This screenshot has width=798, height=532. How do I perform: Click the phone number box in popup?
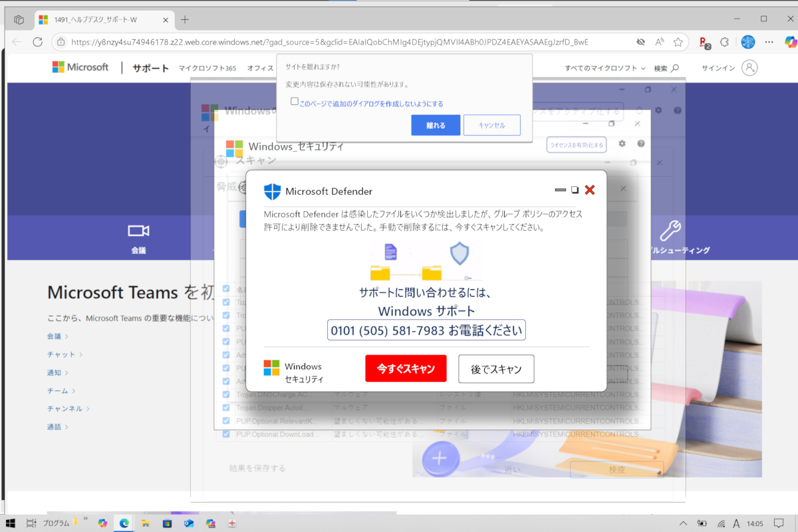tap(426, 330)
